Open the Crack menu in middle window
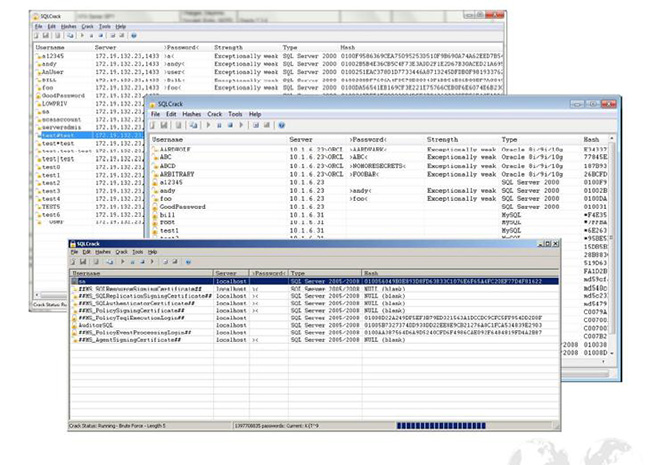 215,114
